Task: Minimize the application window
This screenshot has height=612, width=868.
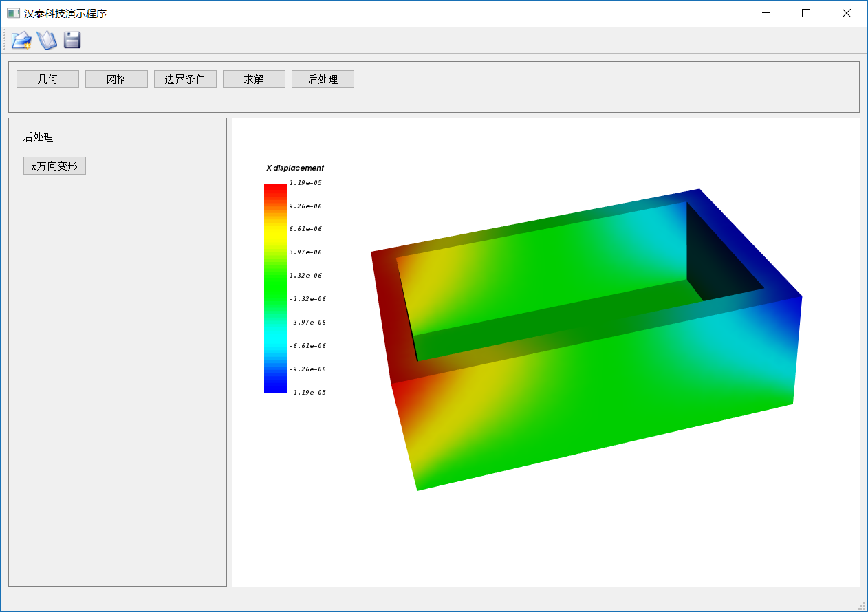Action: coord(766,13)
